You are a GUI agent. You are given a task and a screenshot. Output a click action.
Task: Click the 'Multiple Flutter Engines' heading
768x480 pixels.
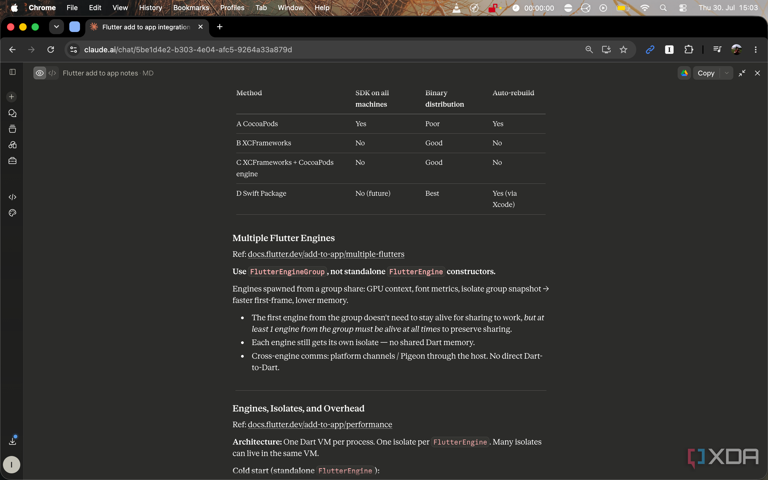pos(284,238)
